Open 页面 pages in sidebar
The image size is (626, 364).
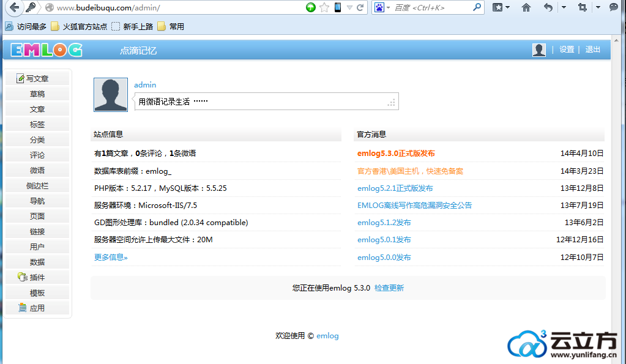coord(37,217)
